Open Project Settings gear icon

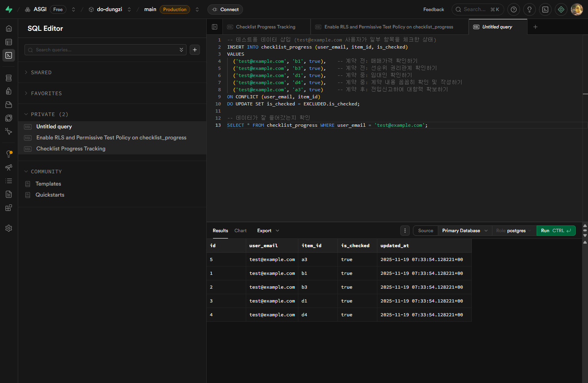pos(9,228)
